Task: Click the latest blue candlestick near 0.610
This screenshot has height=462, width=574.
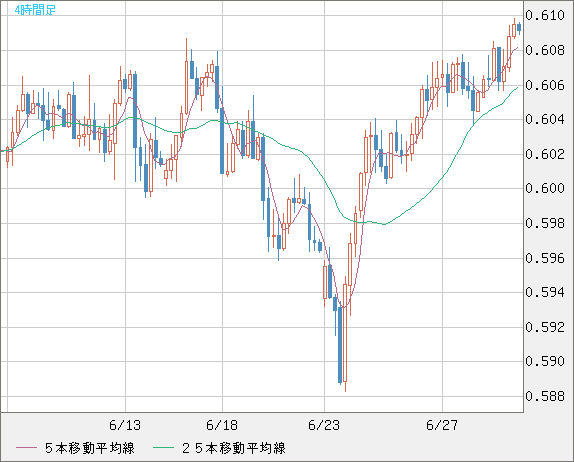Action: pos(519,28)
